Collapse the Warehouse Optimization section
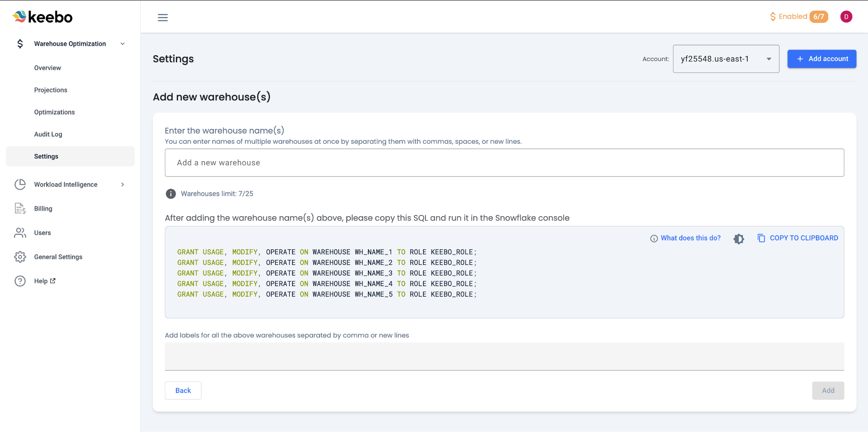Image resolution: width=868 pixels, height=432 pixels. (x=122, y=44)
